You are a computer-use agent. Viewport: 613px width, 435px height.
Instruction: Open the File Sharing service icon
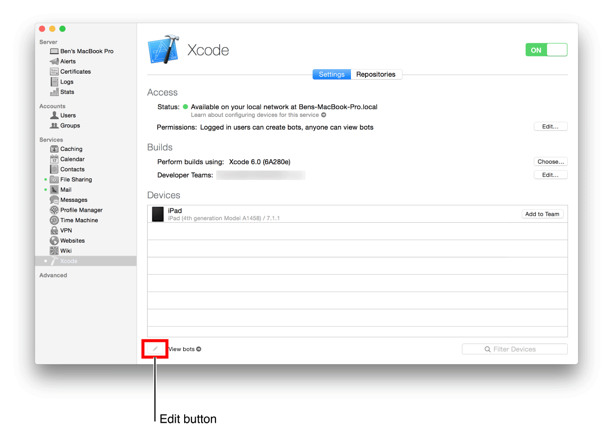pyautogui.click(x=54, y=179)
